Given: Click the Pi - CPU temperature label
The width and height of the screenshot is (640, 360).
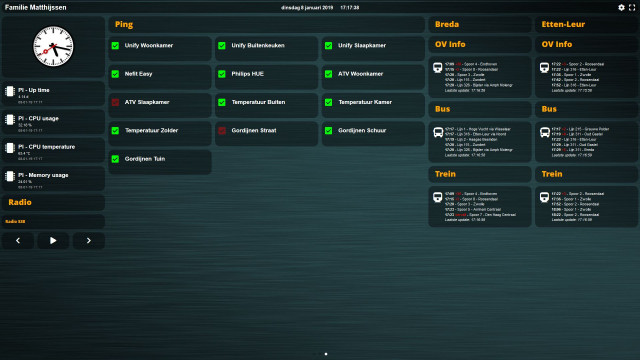Looking at the screenshot, I should point(47,147).
